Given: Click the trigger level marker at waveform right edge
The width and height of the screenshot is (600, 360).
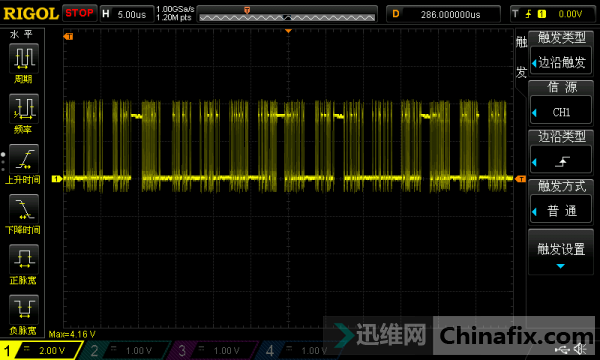Looking at the screenshot, I should coord(520,179).
